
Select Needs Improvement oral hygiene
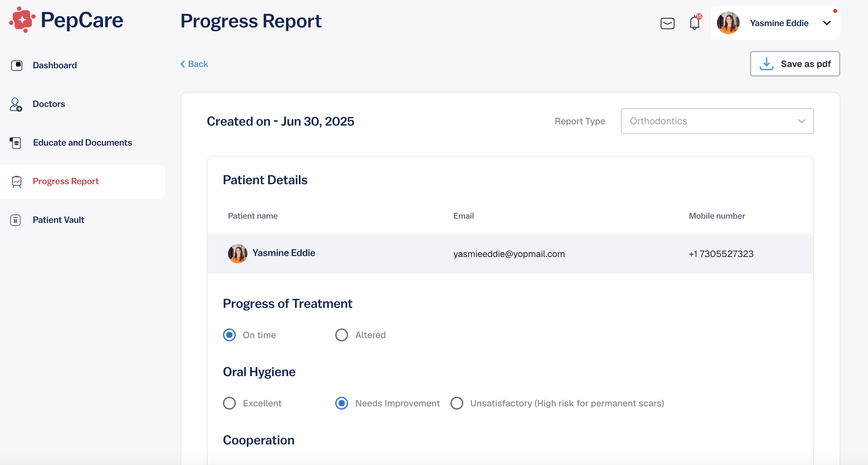342,403
